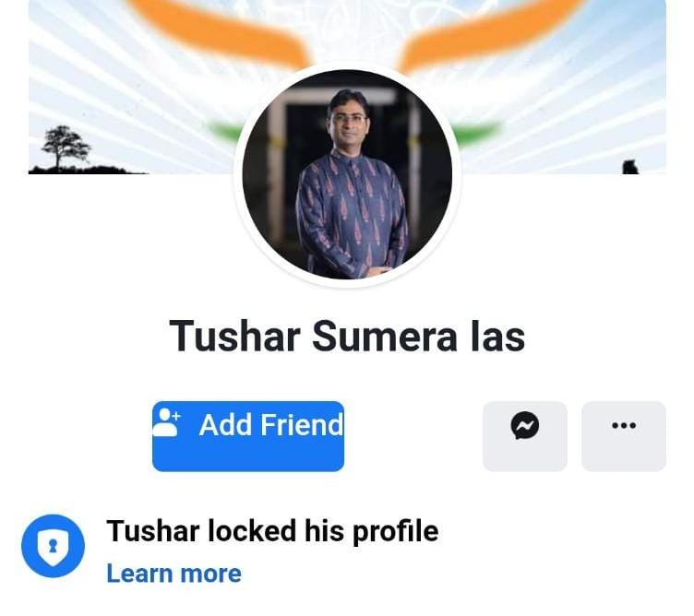Click the keyhole inside the shield badge
694x616 pixels.
click(54, 546)
